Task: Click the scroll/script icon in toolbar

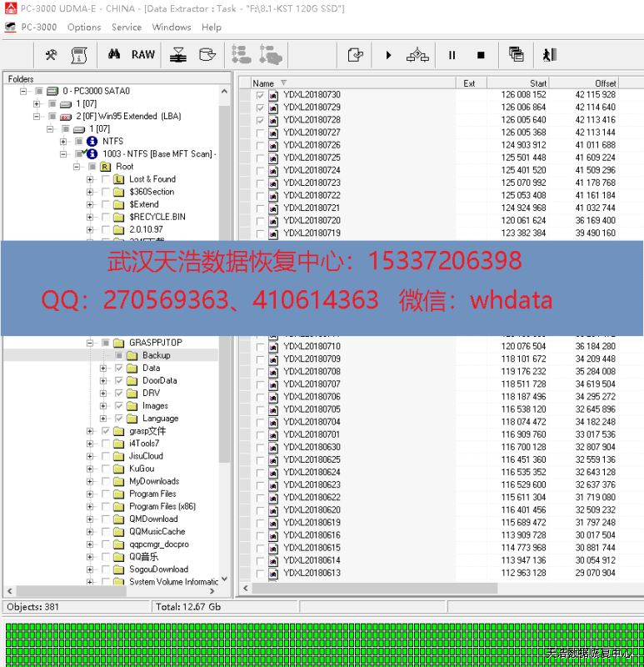Action: (x=79, y=55)
